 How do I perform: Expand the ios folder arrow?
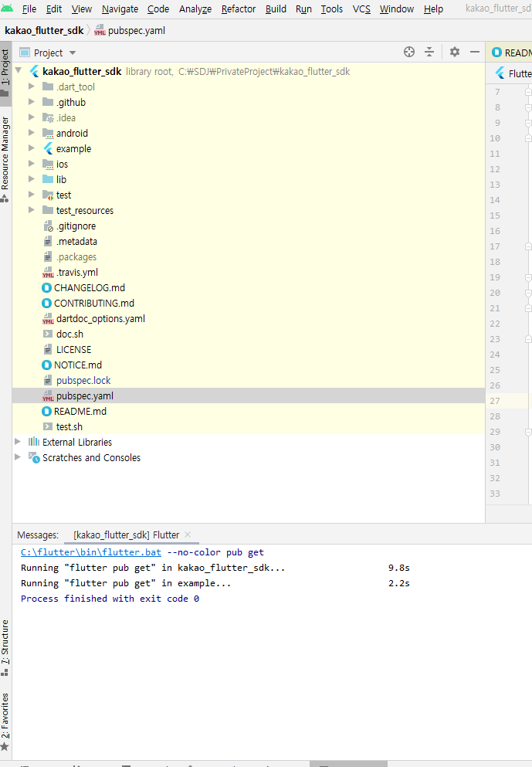(x=32, y=164)
